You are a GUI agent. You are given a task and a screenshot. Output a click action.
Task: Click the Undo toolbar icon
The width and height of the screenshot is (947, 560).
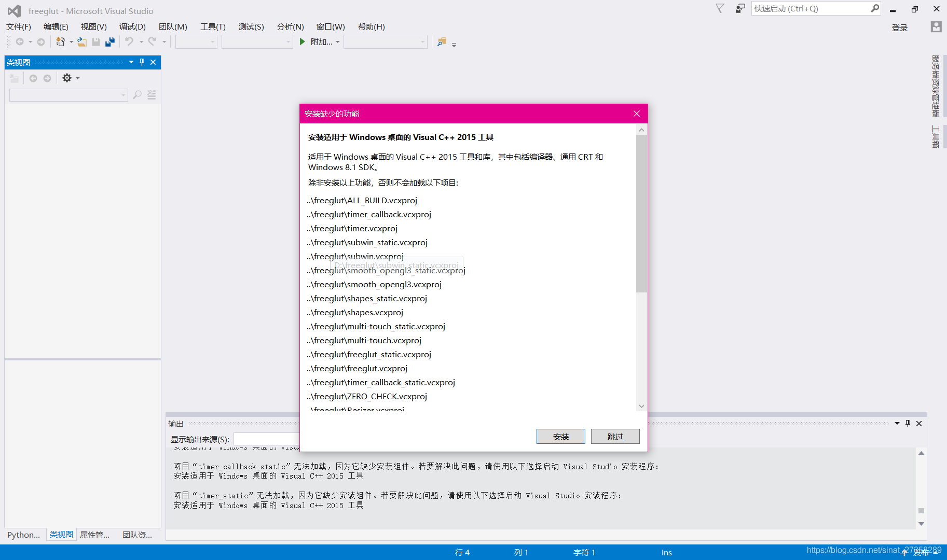coord(129,41)
